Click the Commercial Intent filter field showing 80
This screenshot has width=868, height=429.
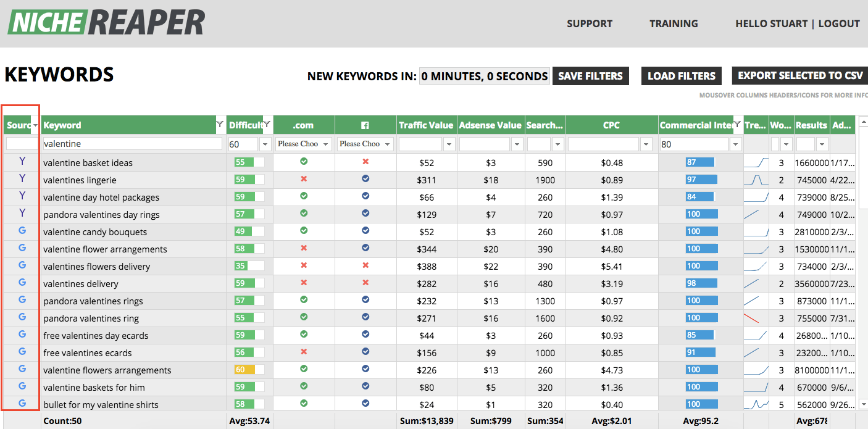pos(694,144)
